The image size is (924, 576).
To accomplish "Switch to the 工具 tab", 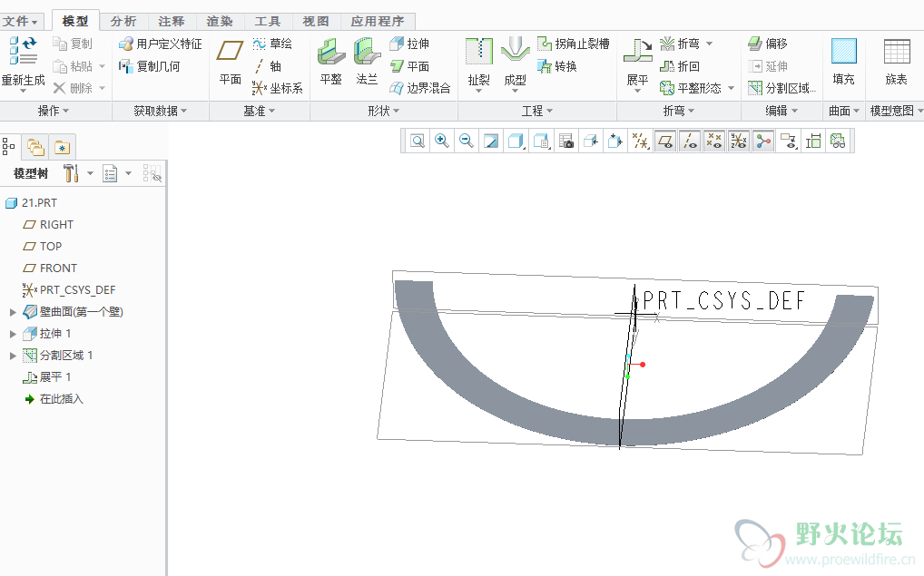I will [268, 21].
